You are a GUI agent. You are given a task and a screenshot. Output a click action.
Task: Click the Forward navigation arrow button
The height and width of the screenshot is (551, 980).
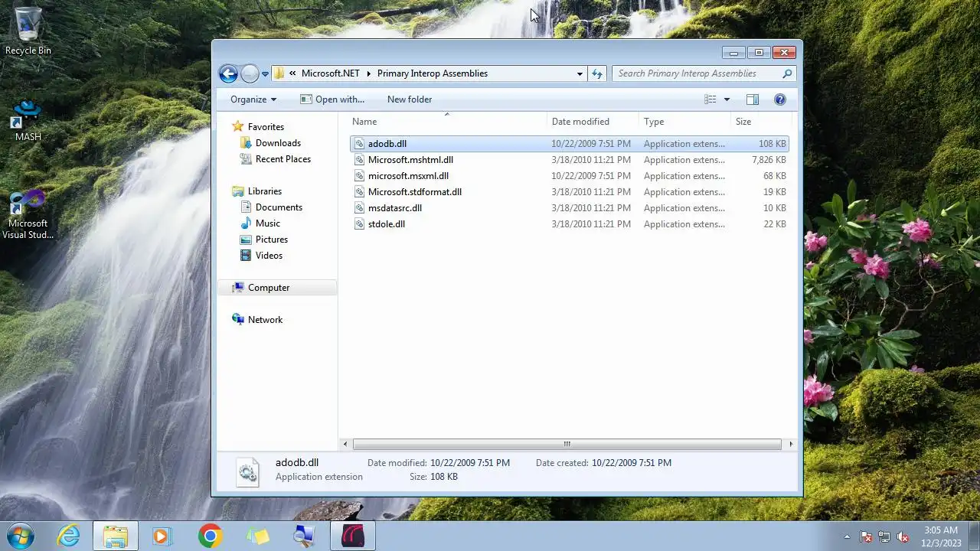coord(250,73)
